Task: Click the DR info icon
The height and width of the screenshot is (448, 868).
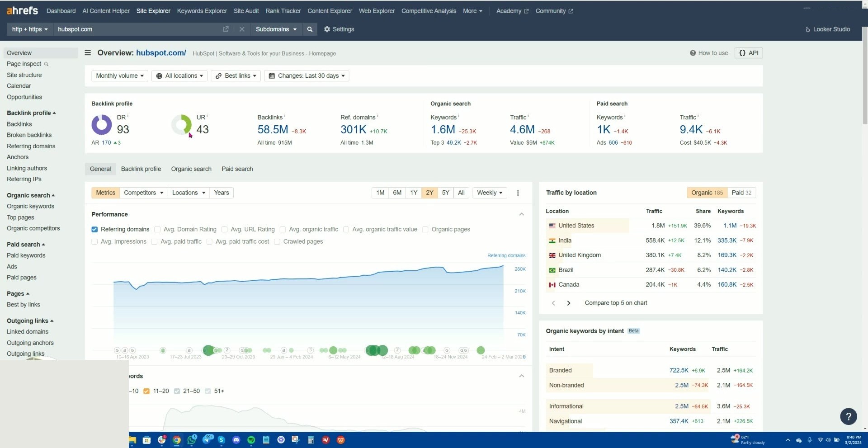Action: click(128, 116)
